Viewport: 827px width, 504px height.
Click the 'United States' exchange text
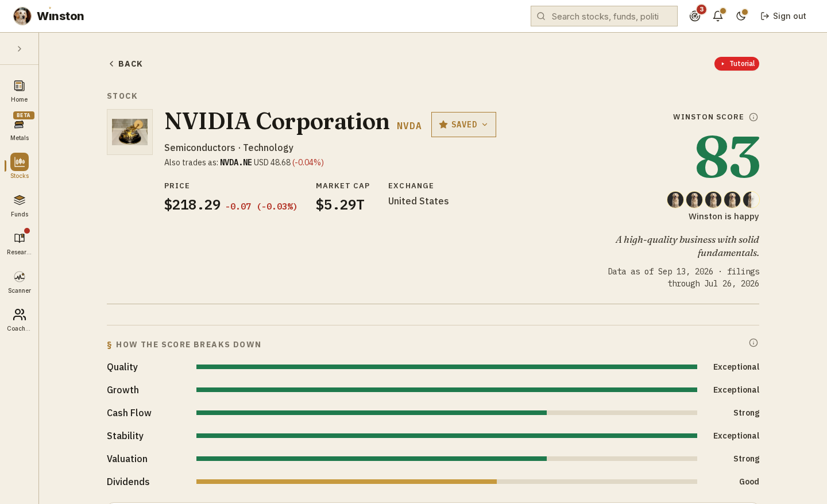click(419, 201)
